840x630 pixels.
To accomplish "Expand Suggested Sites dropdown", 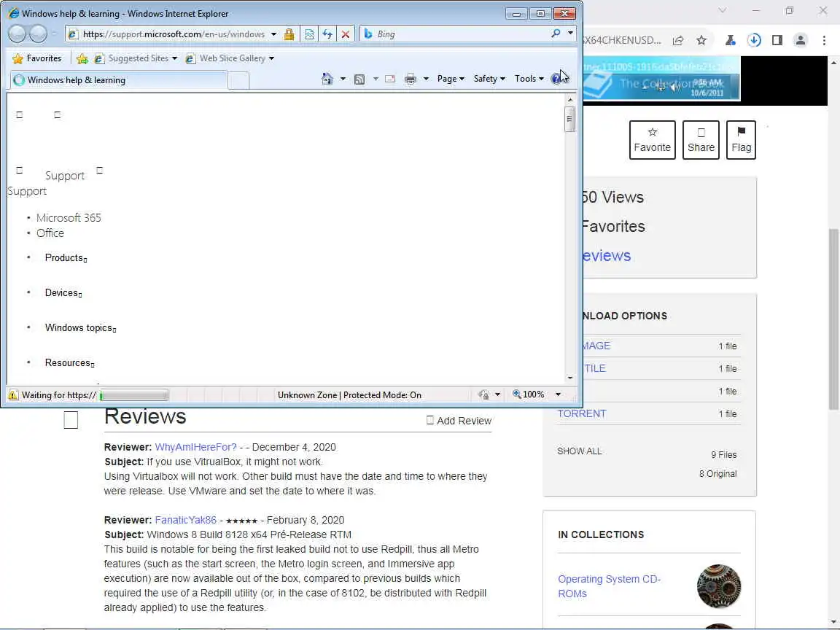I will point(175,58).
